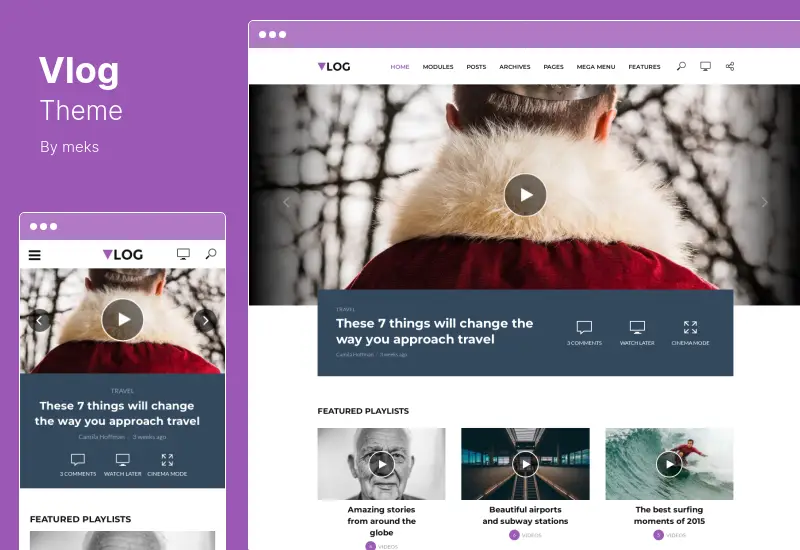Play Amazing stories from around the globe playlist
The height and width of the screenshot is (550, 800).
coord(381,464)
